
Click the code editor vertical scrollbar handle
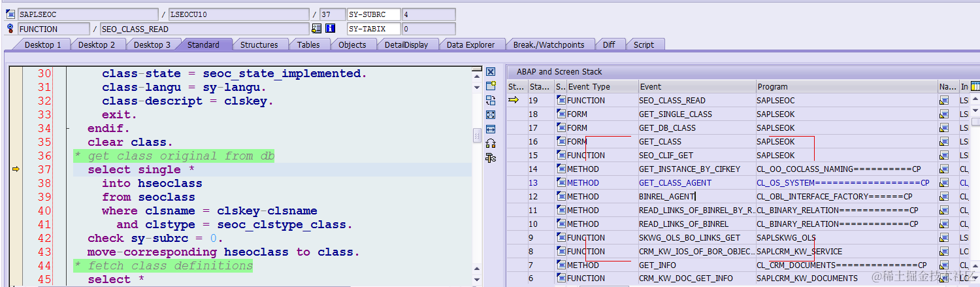coord(477,135)
